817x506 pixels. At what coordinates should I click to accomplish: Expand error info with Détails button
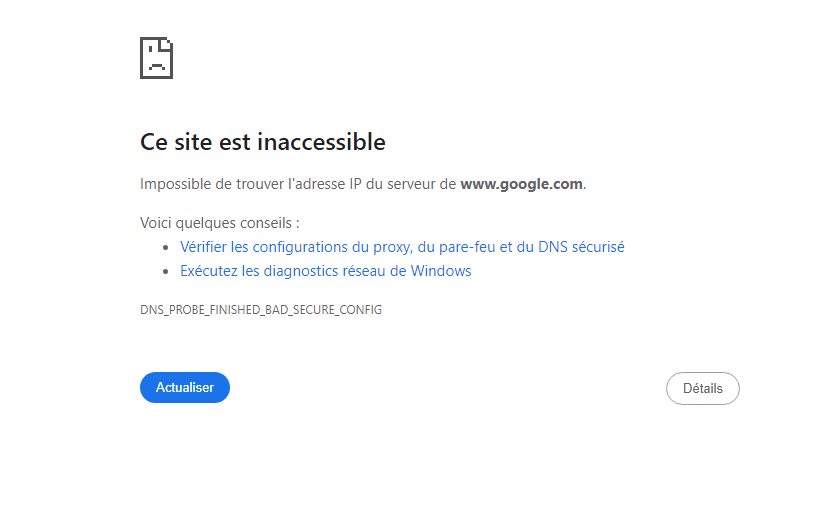702,388
